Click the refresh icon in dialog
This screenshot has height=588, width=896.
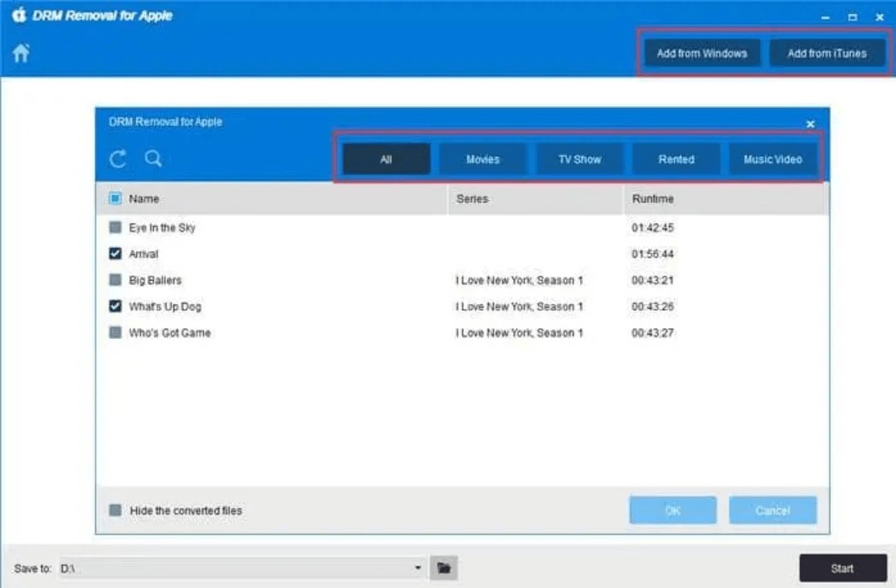pos(118,158)
